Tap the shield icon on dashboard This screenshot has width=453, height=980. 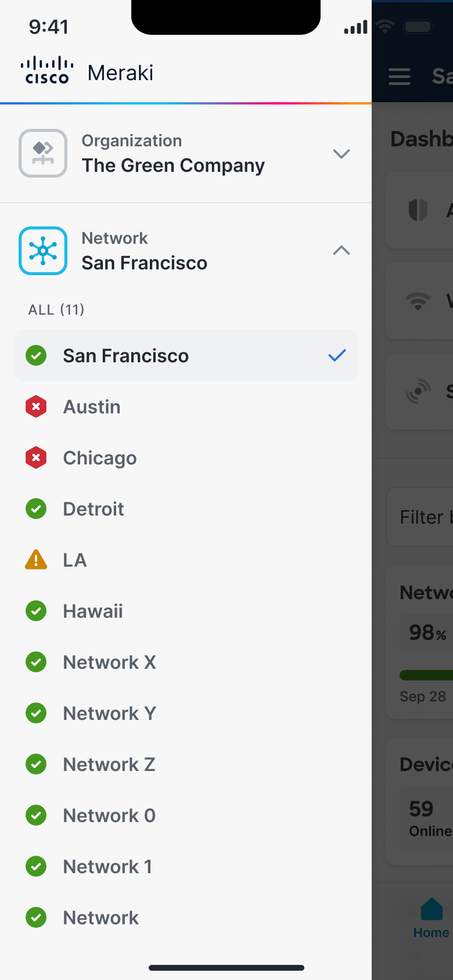pos(418,210)
